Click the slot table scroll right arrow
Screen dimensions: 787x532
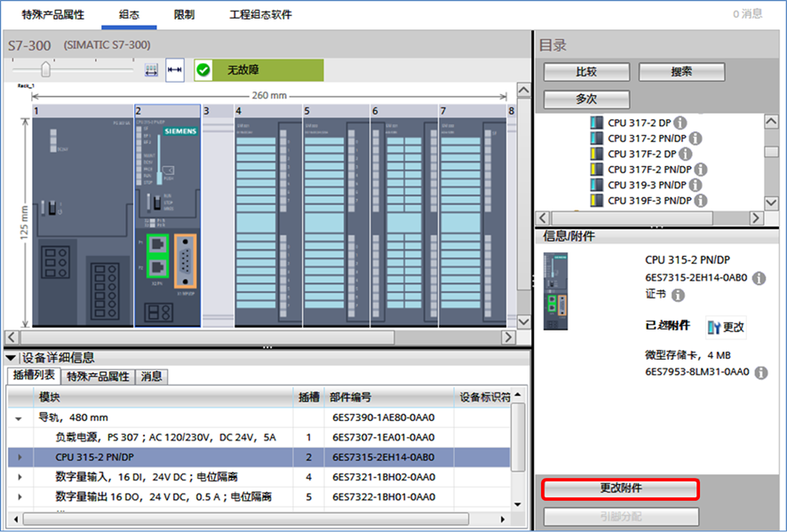coord(503,519)
